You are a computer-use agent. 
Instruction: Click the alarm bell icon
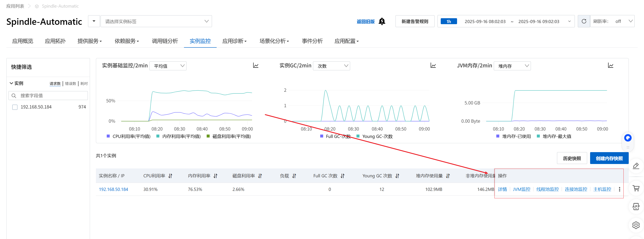point(382,21)
